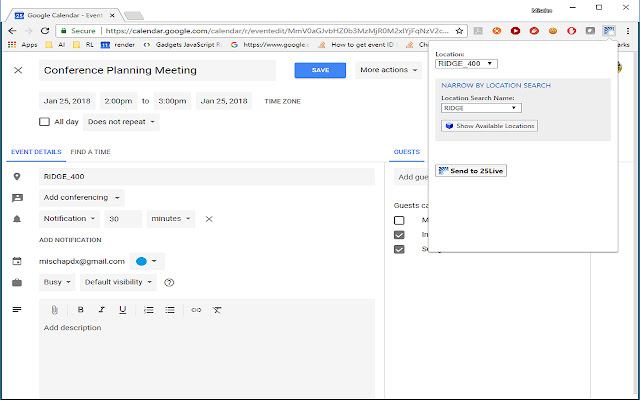Viewport: 640px width, 400px height.
Task: Close the event editor with X icon
Action: point(18,70)
